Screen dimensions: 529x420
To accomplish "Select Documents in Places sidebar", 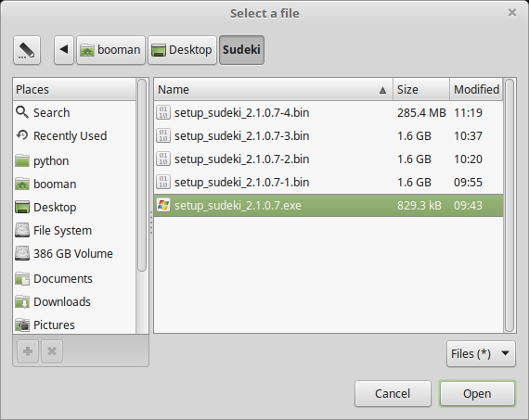I will click(x=74, y=279).
